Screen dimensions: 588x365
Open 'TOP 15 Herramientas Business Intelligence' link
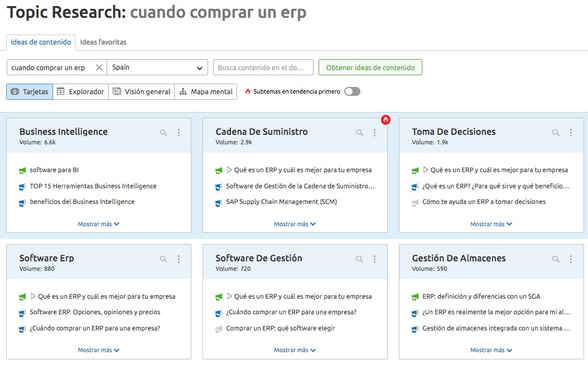point(93,186)
